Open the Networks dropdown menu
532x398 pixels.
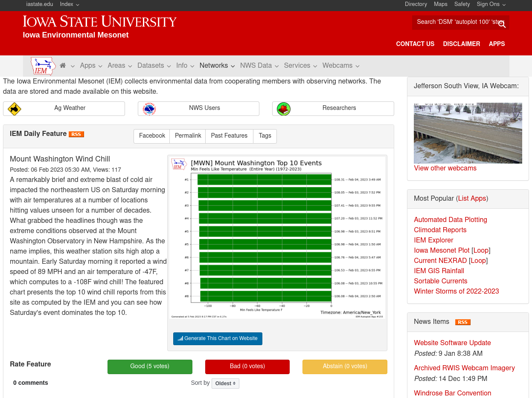[x=217, y=66]
